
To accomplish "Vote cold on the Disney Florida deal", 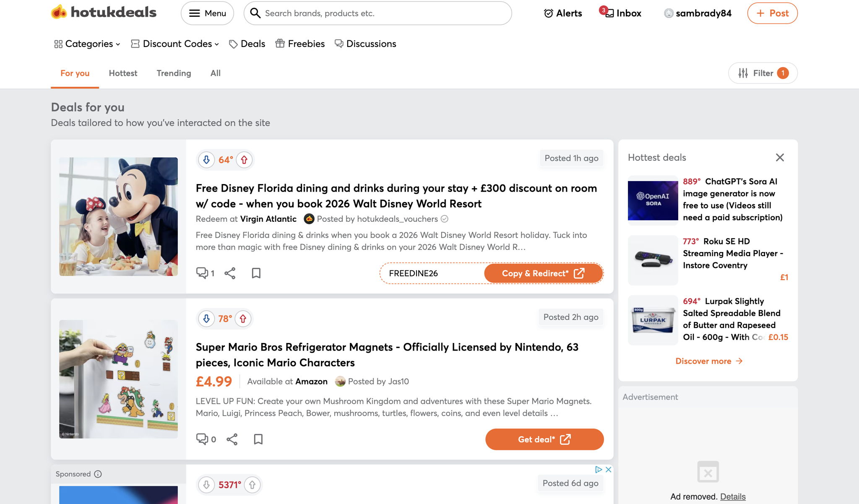I will [x=206, y=160].
